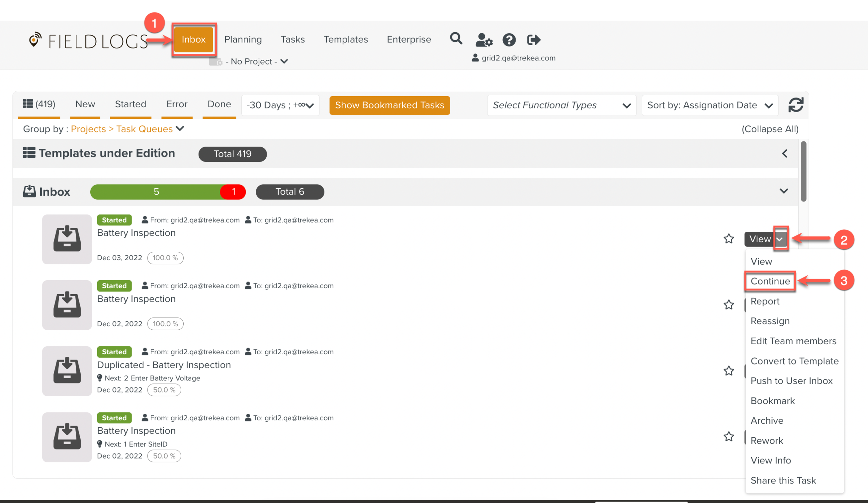Open Select Functional Types dropdown
868x503 pixels.
[561, 105]
